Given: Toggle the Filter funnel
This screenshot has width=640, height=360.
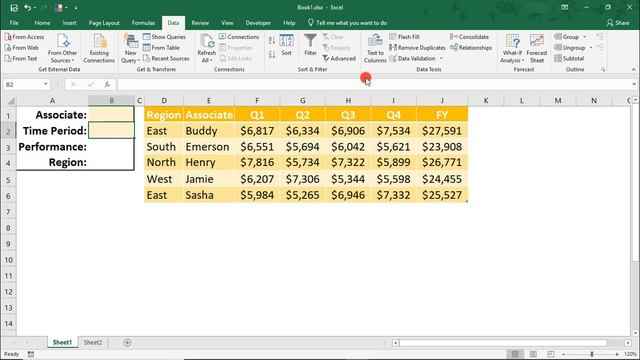Looking at the screenshot, I should point(310,45).
